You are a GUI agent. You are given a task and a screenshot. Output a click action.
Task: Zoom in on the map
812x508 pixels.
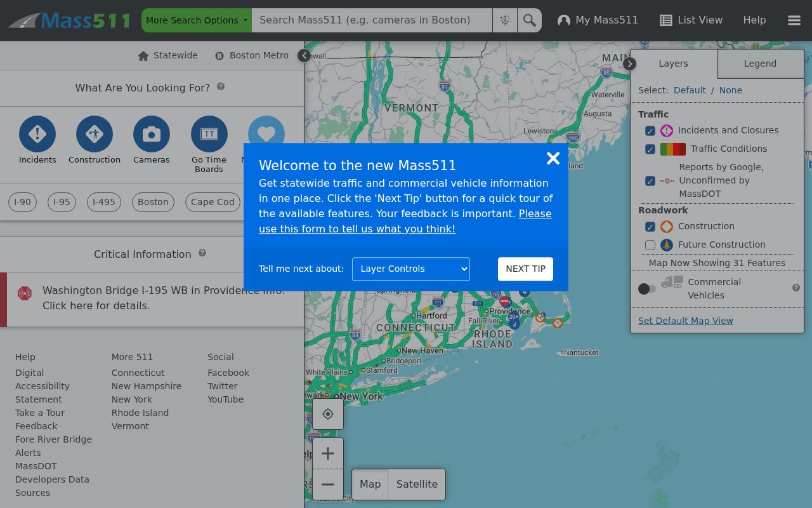(328, 453)
